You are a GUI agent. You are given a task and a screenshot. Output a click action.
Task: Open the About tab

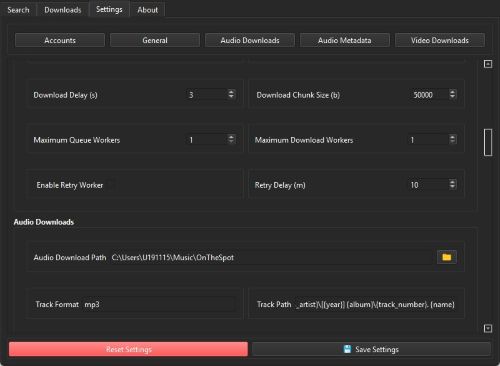pyautogui.click(x=147, y=10)
